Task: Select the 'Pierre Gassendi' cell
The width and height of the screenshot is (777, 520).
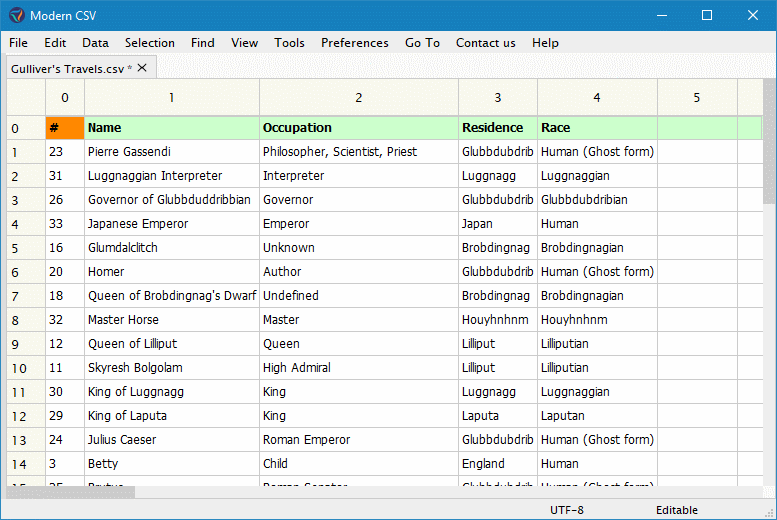Action: coord(172,152)
